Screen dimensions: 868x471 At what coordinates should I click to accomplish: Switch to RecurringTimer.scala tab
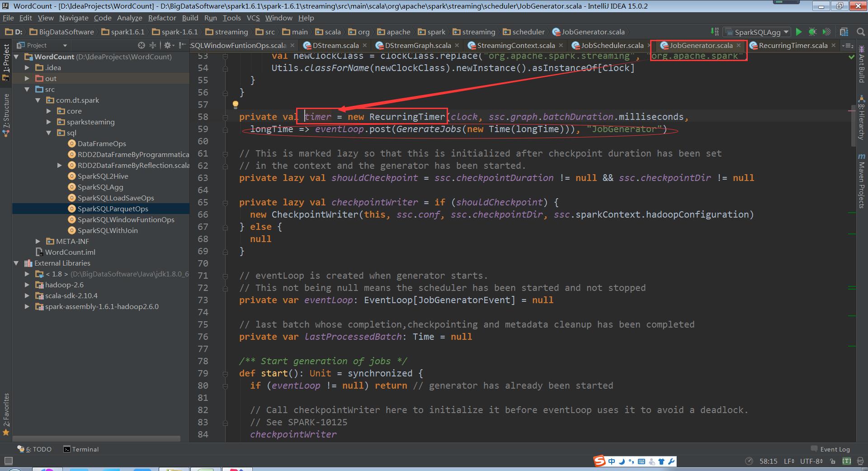pyautogui.click(x=793, y=45)
